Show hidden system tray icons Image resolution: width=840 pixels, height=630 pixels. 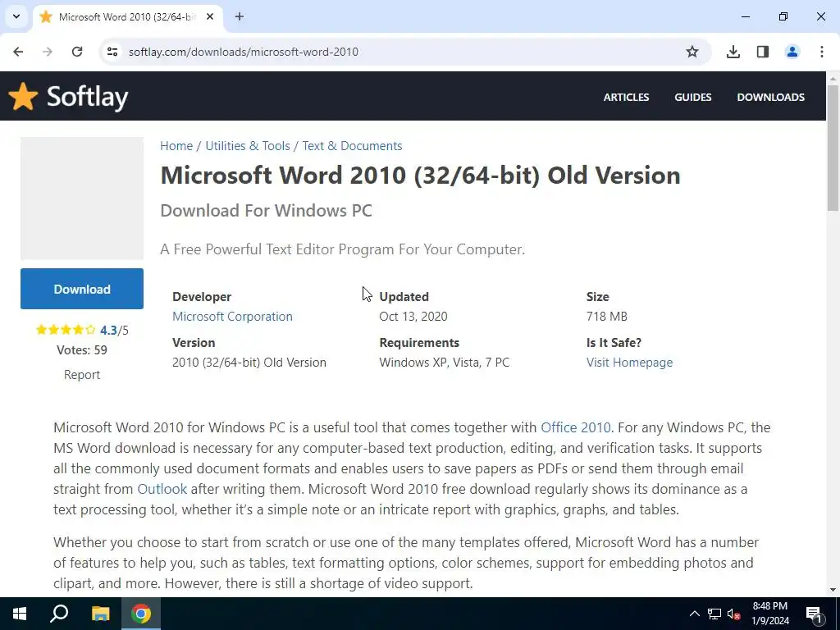[694, 614]
